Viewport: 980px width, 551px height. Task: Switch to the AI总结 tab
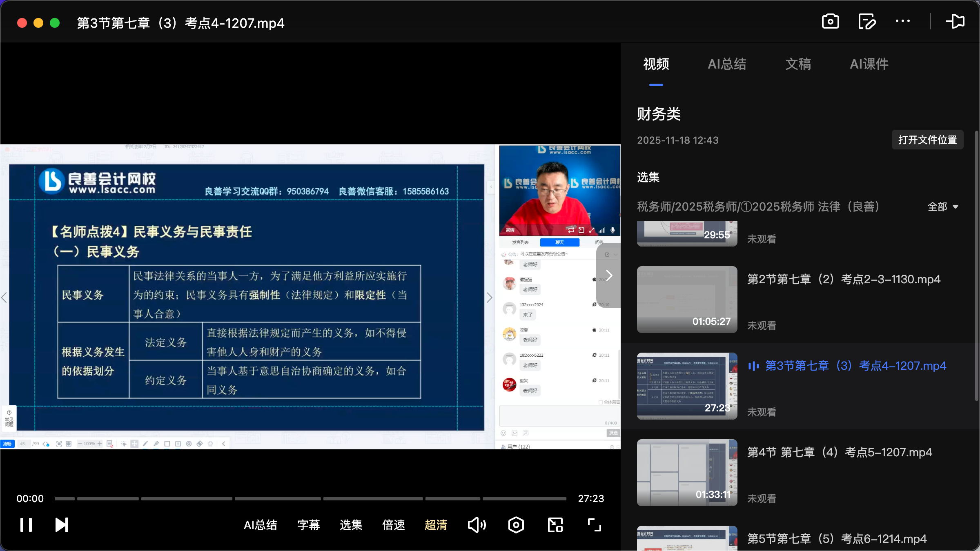[x=727, y=64]
